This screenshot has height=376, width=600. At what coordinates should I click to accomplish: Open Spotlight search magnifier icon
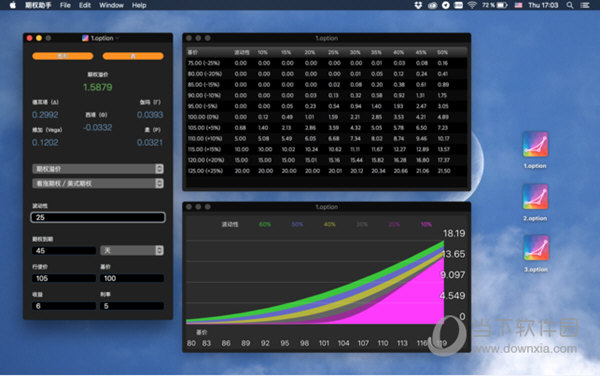tap(570, 5)
